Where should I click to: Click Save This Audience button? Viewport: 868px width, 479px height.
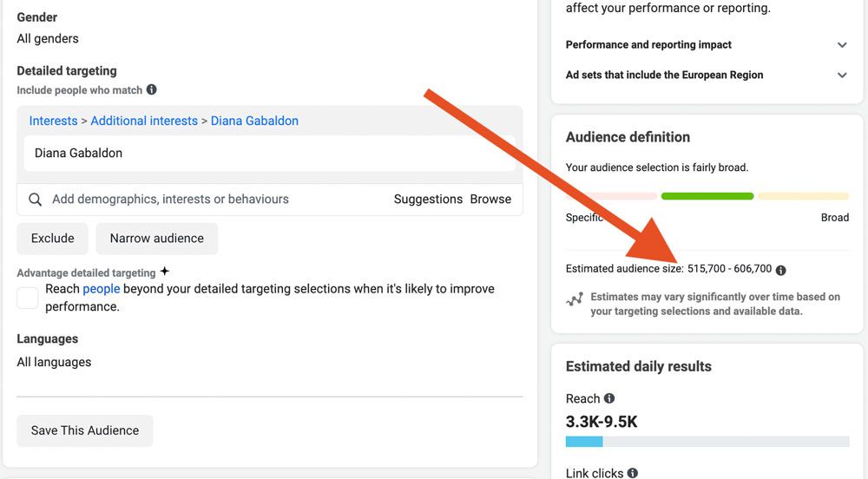pyautogui.click(x=85, y=430)
